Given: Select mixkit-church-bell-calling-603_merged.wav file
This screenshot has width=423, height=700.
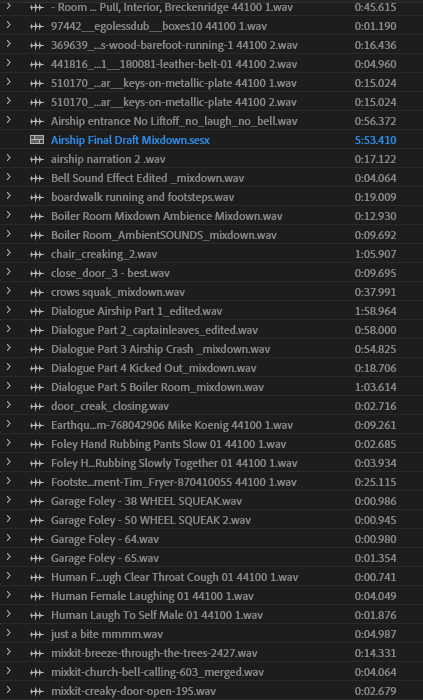Looking at the screenshot, I should [x=158, y=672].
